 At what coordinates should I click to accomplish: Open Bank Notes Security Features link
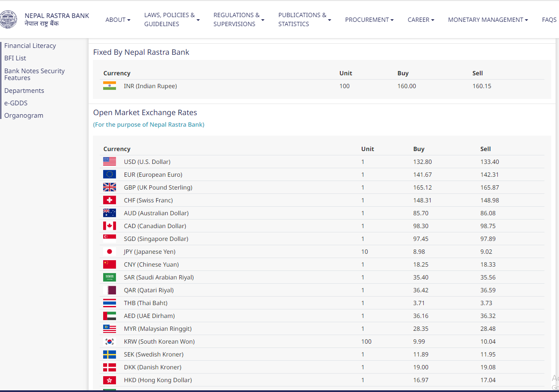click(34, 74)
